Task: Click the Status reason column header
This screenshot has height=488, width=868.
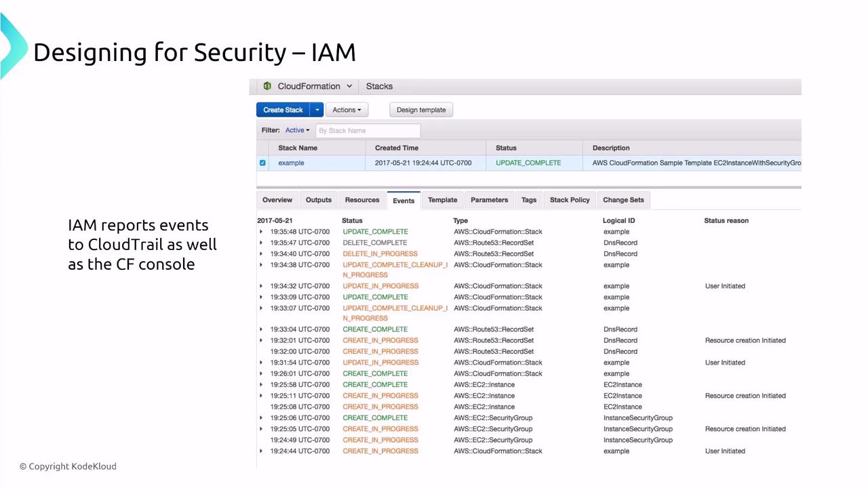Action: pyautogui.click(x=726, y=220)
